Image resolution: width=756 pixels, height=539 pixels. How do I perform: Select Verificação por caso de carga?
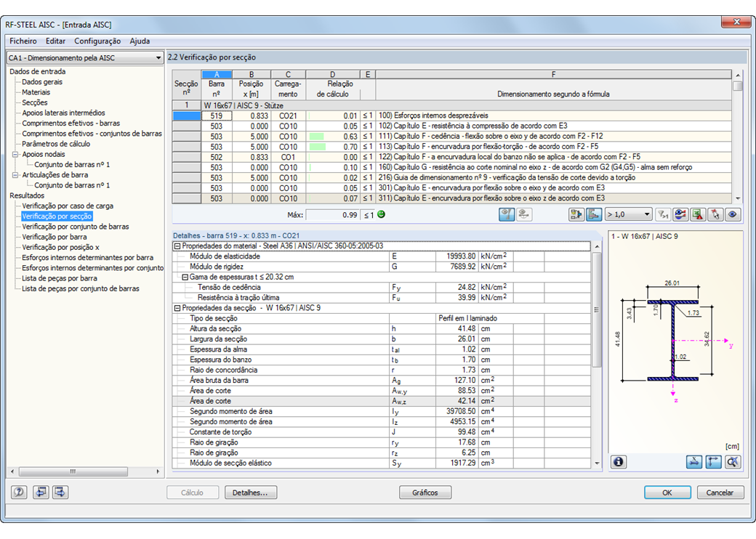coord(68,206)
